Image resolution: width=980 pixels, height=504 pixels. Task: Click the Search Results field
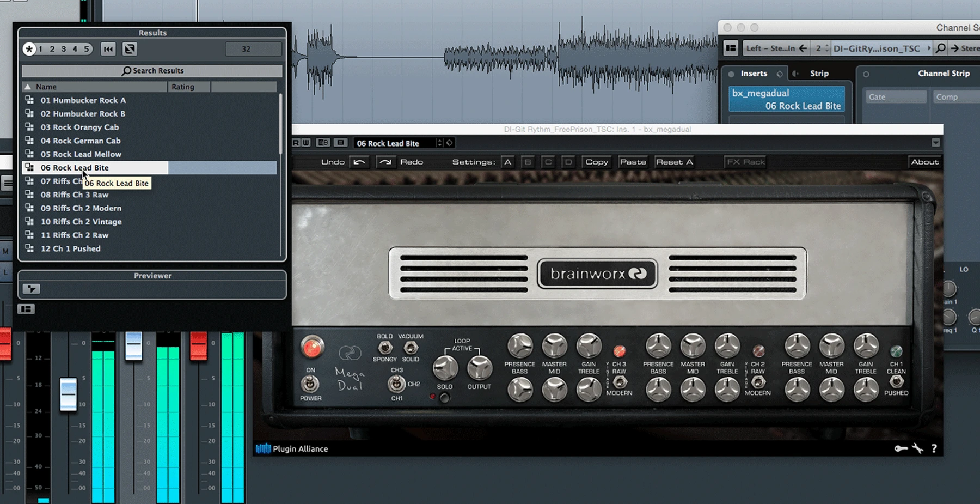click(152, 71)
